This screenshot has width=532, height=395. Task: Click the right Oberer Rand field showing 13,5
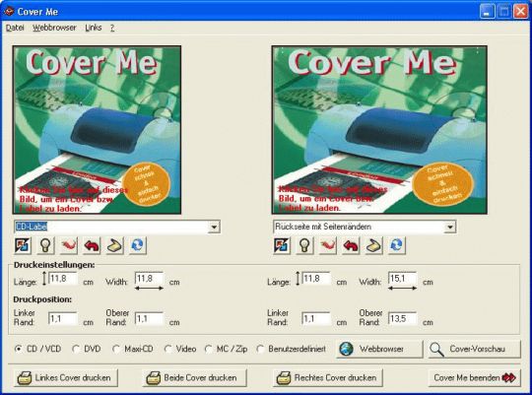[x=402, y=319]
